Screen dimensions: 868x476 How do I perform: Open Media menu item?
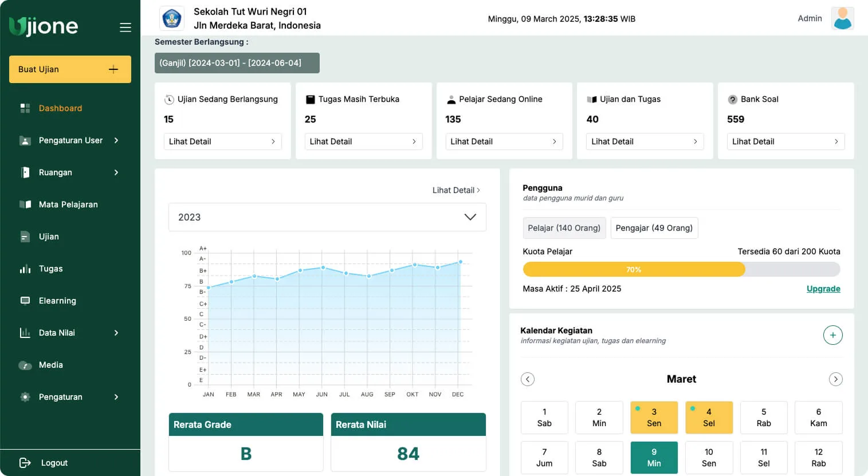click(51, 365)
